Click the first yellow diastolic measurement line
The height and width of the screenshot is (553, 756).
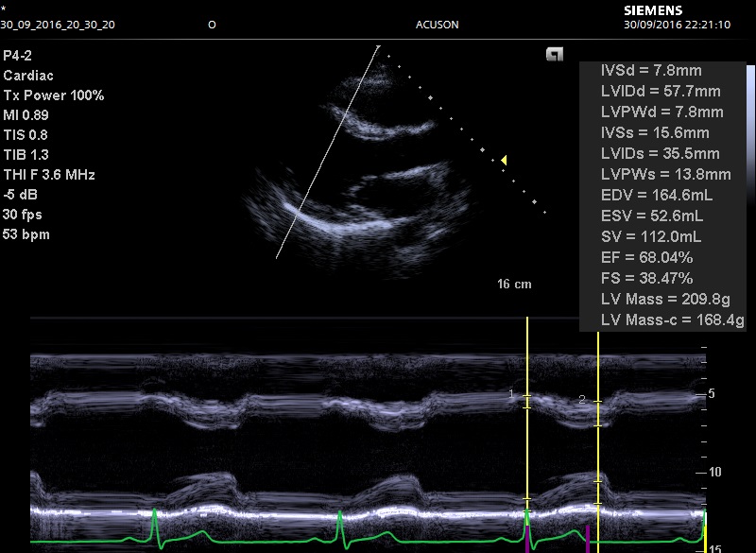(527, 444)
